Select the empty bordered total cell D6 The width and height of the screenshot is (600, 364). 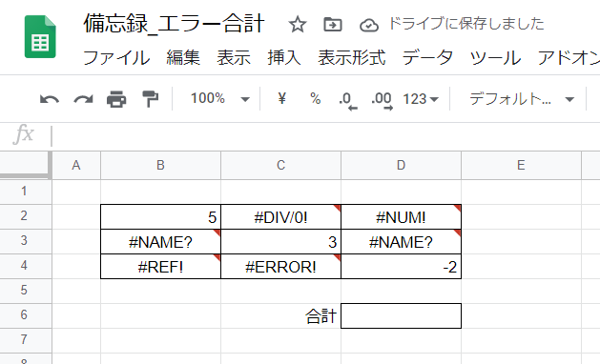click(401, 315)
